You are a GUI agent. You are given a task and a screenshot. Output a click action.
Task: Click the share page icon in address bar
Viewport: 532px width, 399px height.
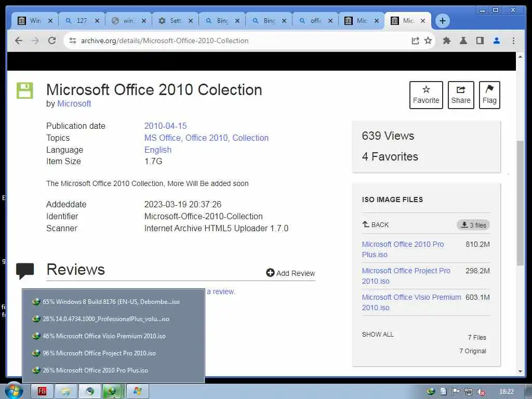pos(415,41)
